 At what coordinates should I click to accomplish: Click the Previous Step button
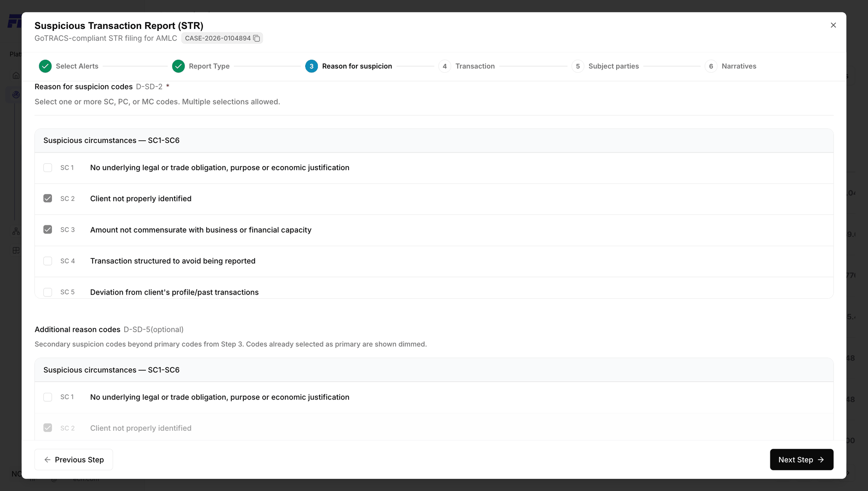[74, 460]
